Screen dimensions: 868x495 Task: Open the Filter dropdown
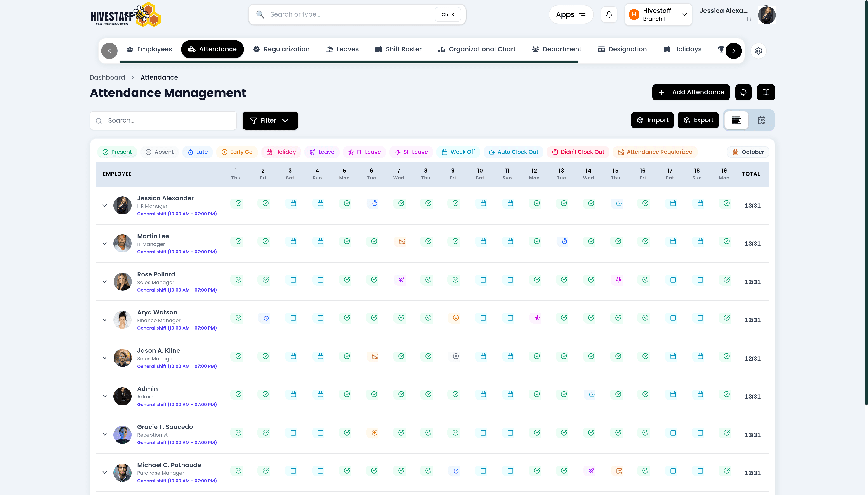click(x=270, y=121)
